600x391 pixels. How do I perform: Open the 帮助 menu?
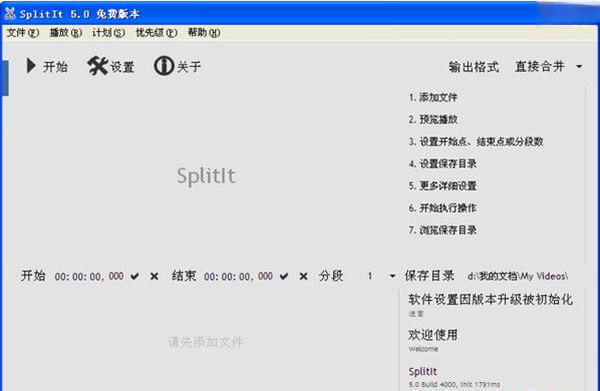[204, 33]
